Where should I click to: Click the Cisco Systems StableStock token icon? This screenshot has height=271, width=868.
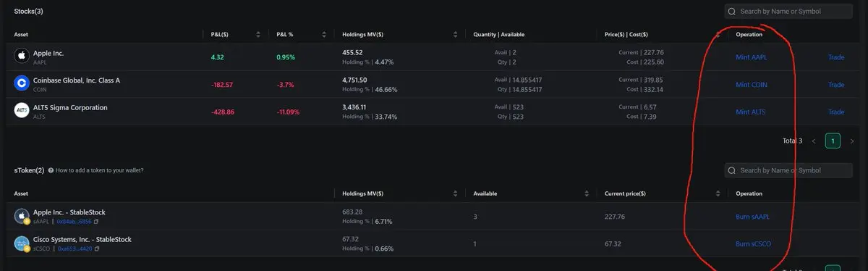pos(22,243)
